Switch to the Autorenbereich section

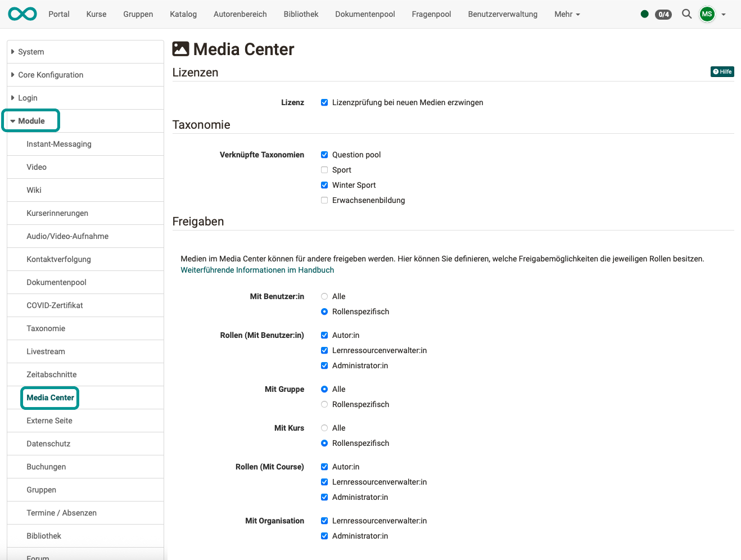[x=240, y=14]
